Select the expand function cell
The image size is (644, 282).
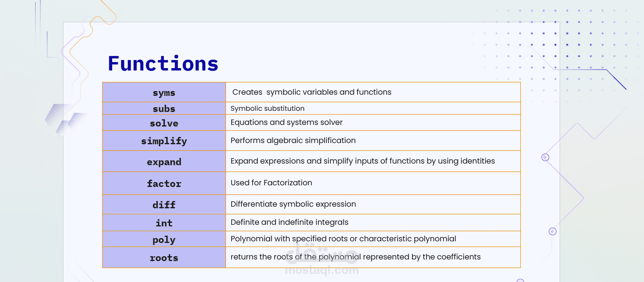coord(164,162)
